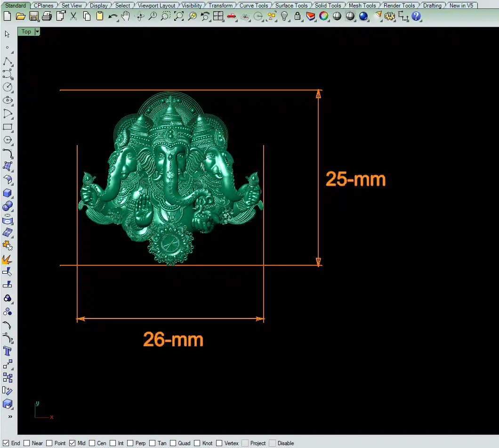Toggle the Quad osnap checkbox
Image resolution: width=499 pixels, height=448 pixels.
[173, 443]
